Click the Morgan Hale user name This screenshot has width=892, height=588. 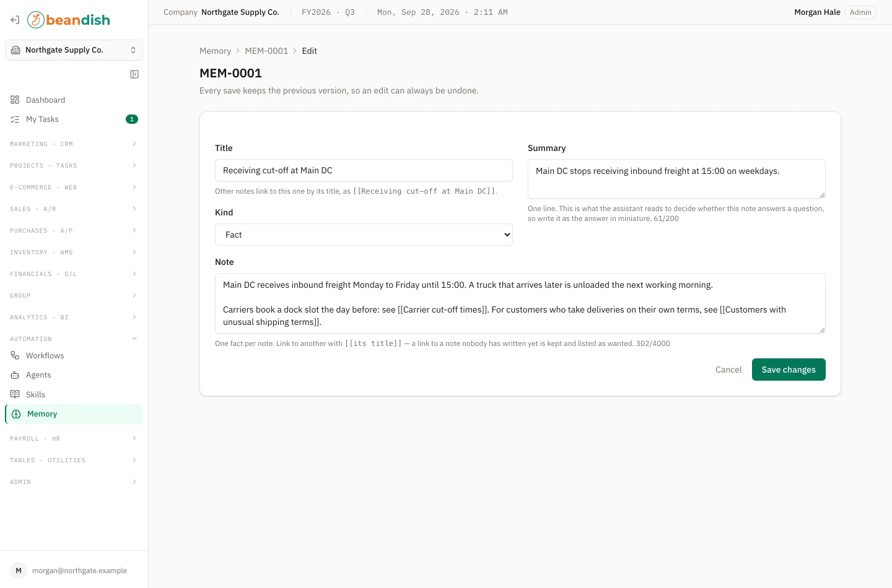817,12
